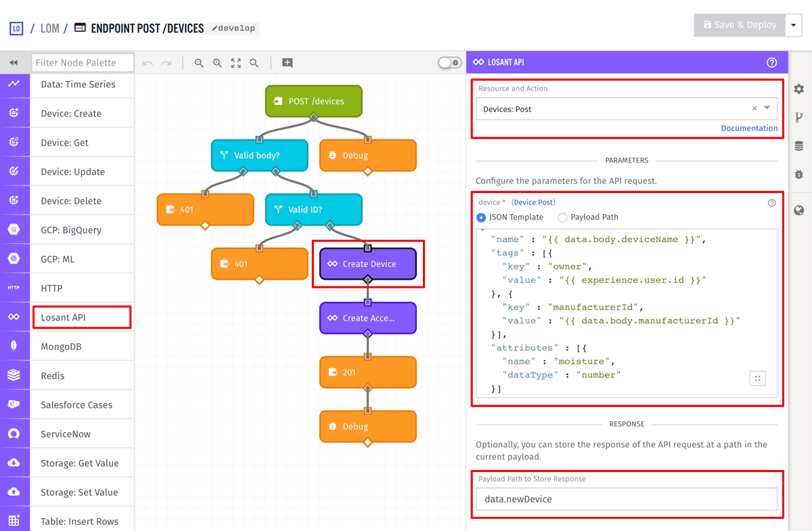
Task: Select the Redis stack icon
Action: coord(14,376)
